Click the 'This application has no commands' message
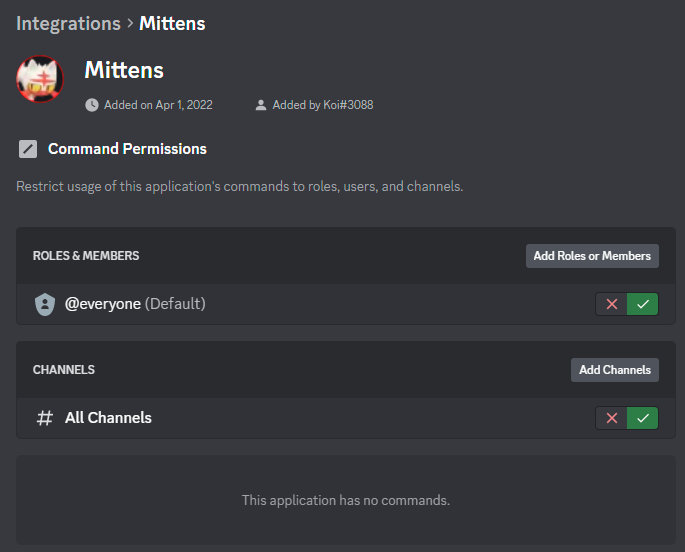This screenshot has height=552, width=685. click(x=346, y=500)
